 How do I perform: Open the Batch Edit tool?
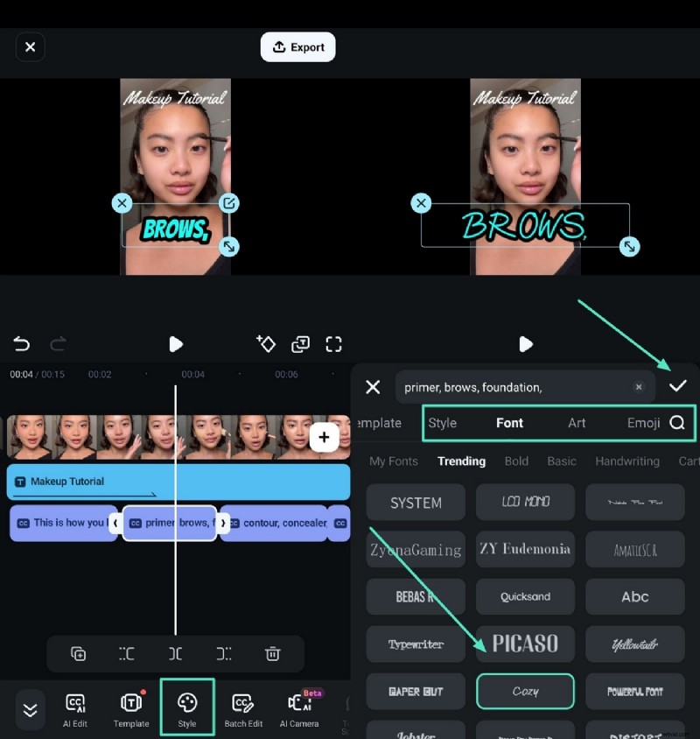(x=243, y=709)
